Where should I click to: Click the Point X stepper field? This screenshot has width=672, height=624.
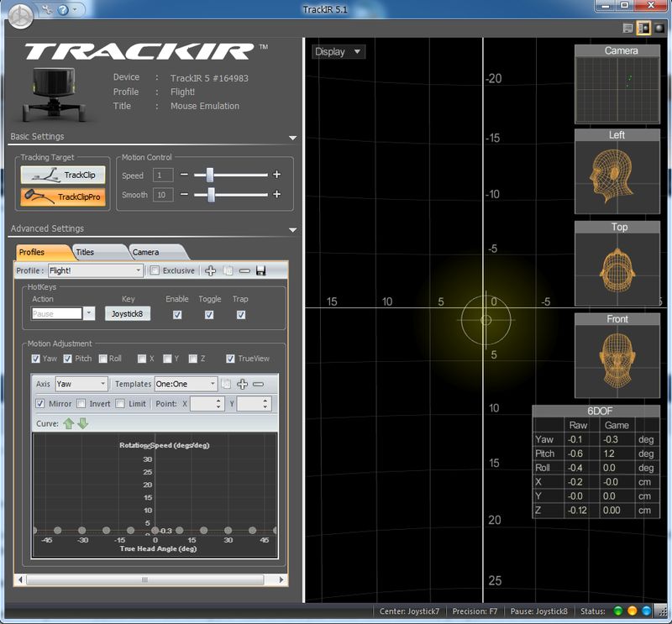(x=207, y=404)
